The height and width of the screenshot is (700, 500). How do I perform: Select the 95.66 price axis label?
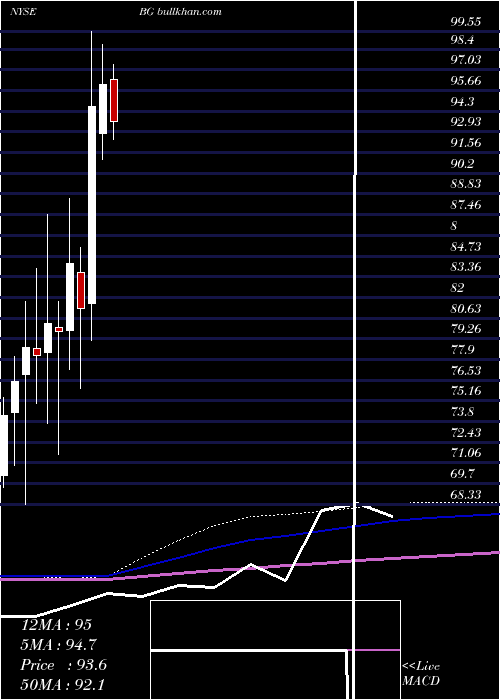point(466,81)
